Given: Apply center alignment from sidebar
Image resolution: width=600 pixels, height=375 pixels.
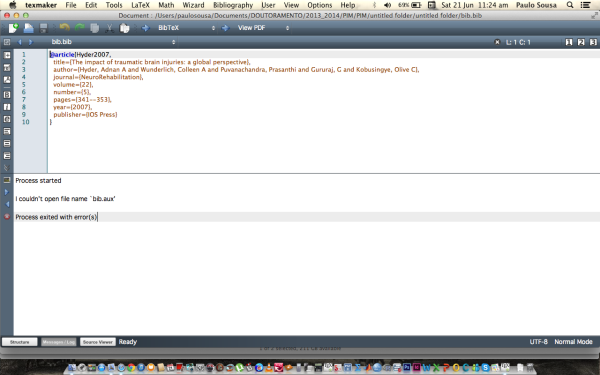Looking at the screenshot, I should [7, 143].
